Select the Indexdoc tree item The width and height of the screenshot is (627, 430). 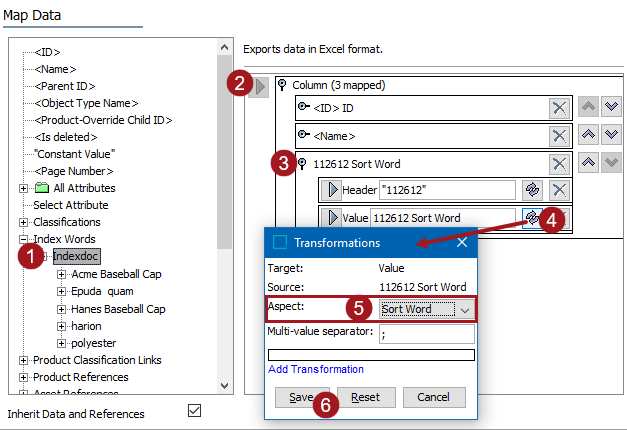(x=76, y=256)
